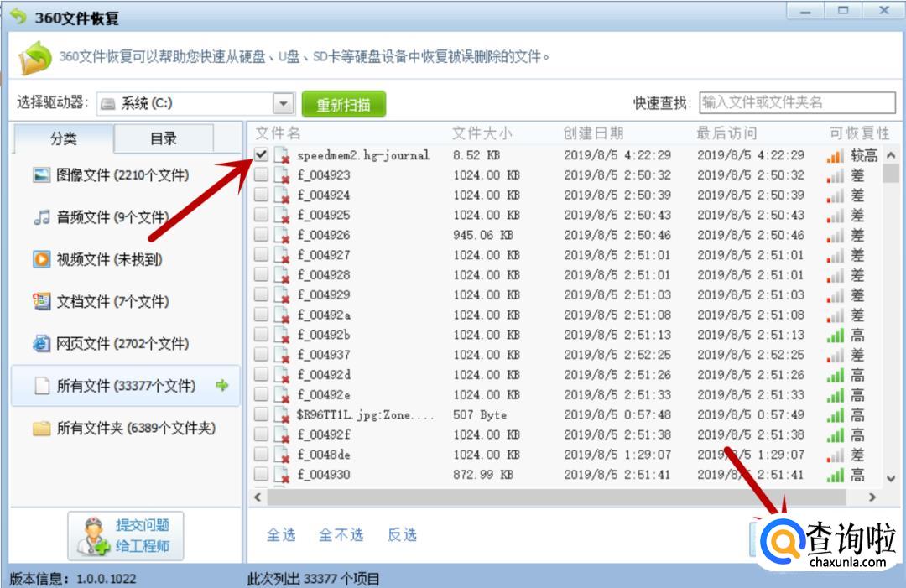Image resolution: width=906 pixels, height=588 pixels.
Task: Tick the f_004924 checkbox
Action: click(261, 194)
